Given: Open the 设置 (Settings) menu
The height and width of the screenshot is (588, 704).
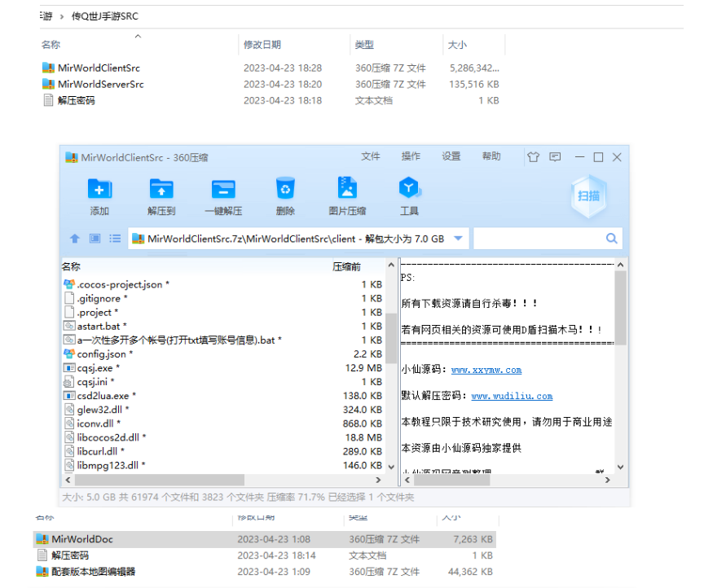Looking at the screenshot, I should tap(451, 156).
